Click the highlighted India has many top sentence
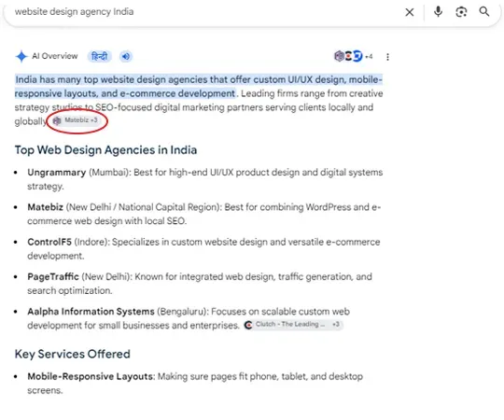The width and height of the screenshot is (504, 420). (198, 87)
